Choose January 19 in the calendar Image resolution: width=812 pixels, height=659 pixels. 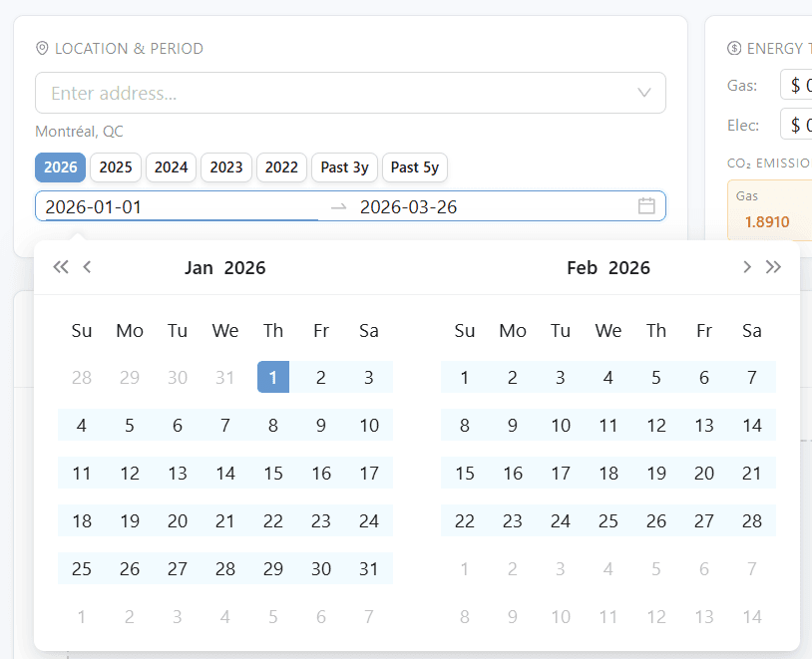(x=130, y=520)
